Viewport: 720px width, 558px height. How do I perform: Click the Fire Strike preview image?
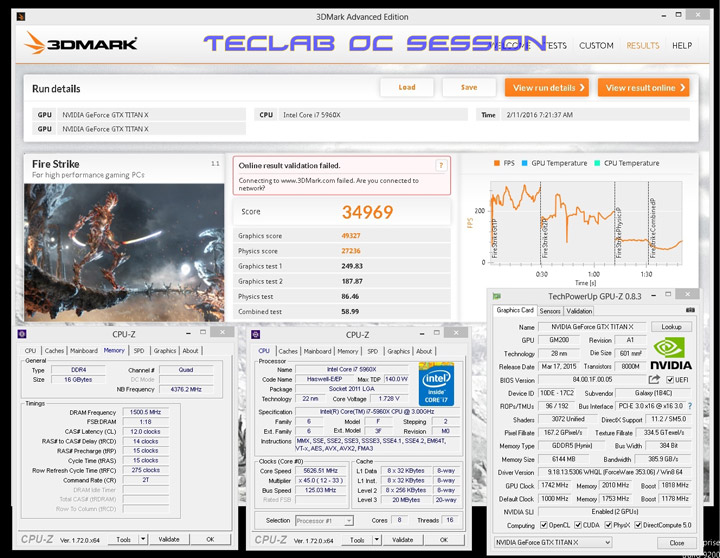pyautogui.click(x=124, y=252)
